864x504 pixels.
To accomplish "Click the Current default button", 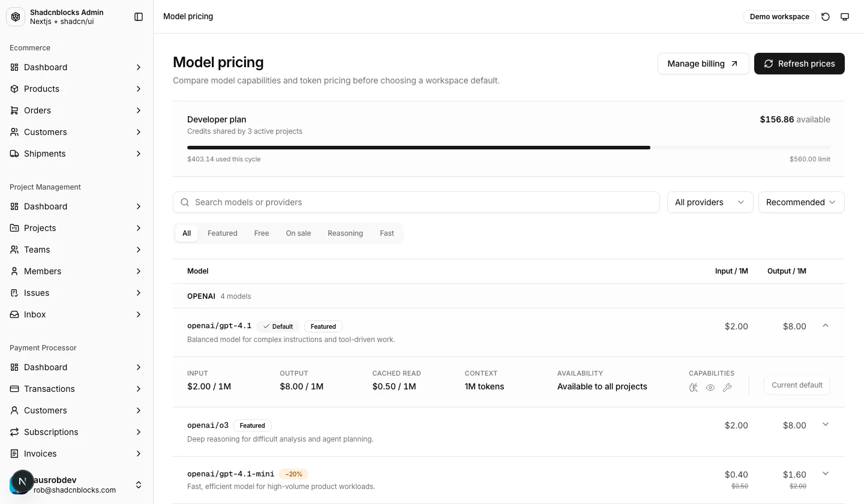I will click(797, 385).
